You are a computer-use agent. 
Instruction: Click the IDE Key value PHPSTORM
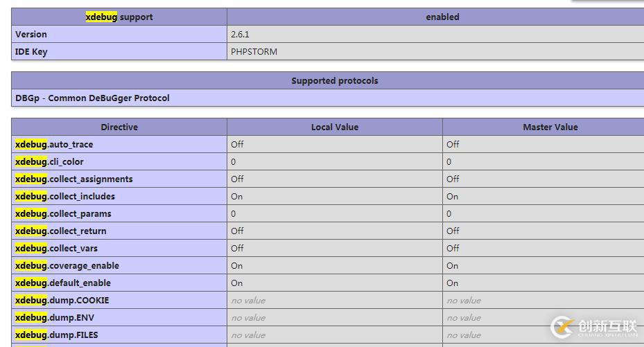[254, 51]
